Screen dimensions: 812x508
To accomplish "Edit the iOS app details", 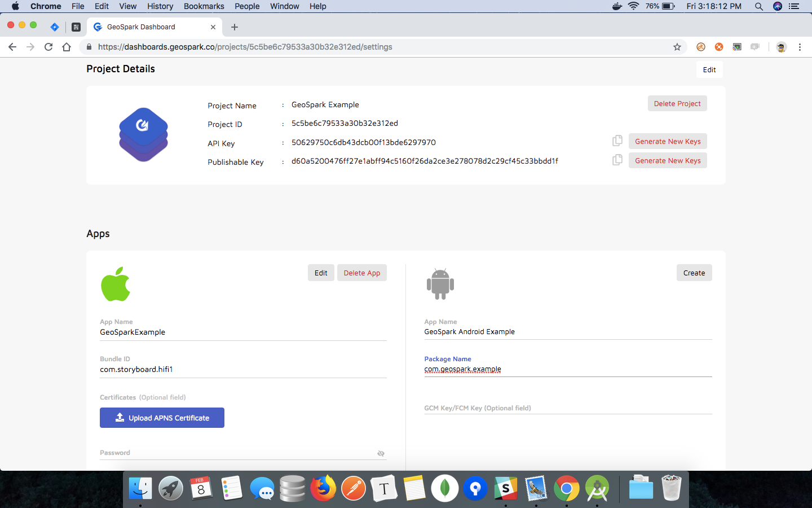I will [x=321, y=273].
